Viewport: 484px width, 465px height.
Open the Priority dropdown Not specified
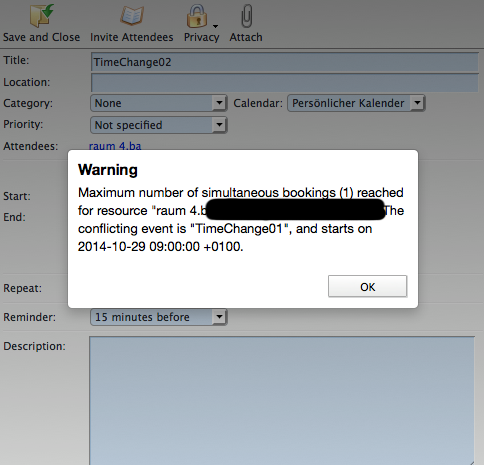(159, 125)
